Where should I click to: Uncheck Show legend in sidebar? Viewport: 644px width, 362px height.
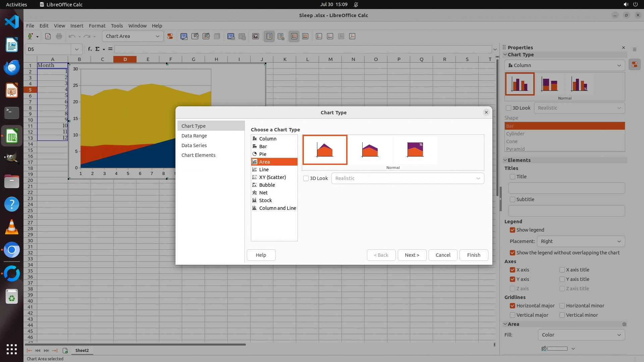[x=513, y=230]
